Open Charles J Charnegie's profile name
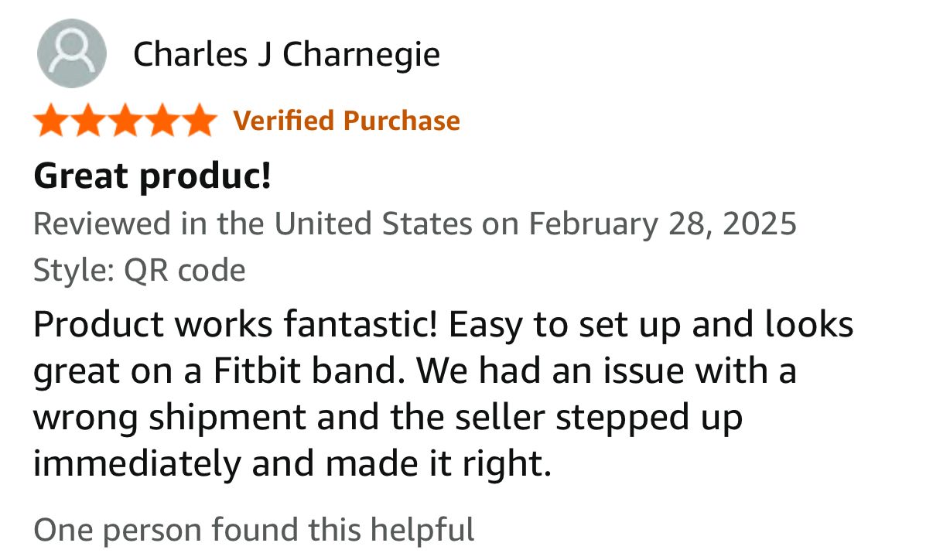This screenshot has height=560, width=933. click(286, 54)
